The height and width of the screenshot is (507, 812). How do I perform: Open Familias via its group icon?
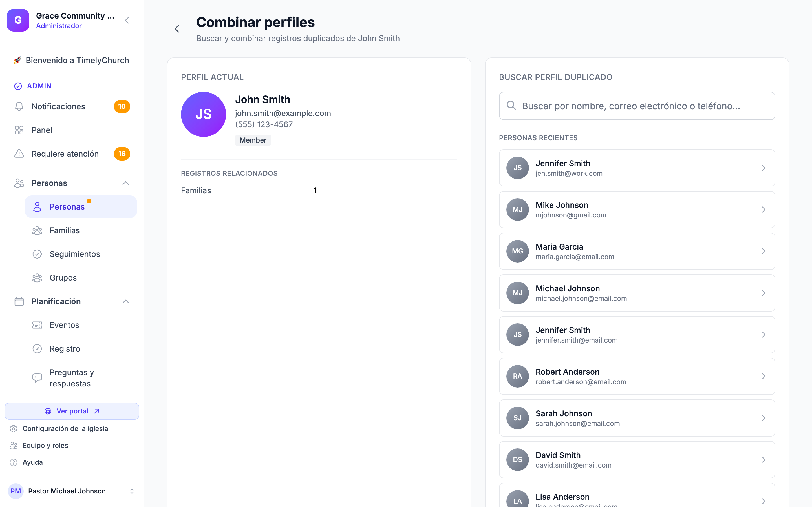tap(37, 230)
